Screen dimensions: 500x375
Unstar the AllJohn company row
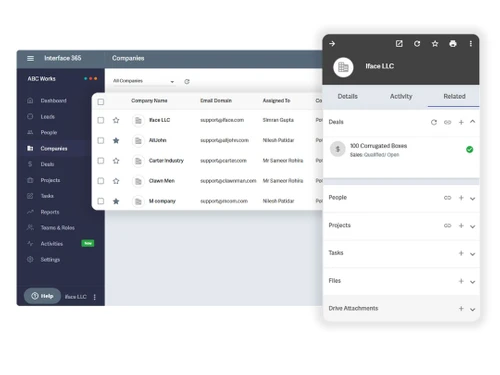point(116,140)
